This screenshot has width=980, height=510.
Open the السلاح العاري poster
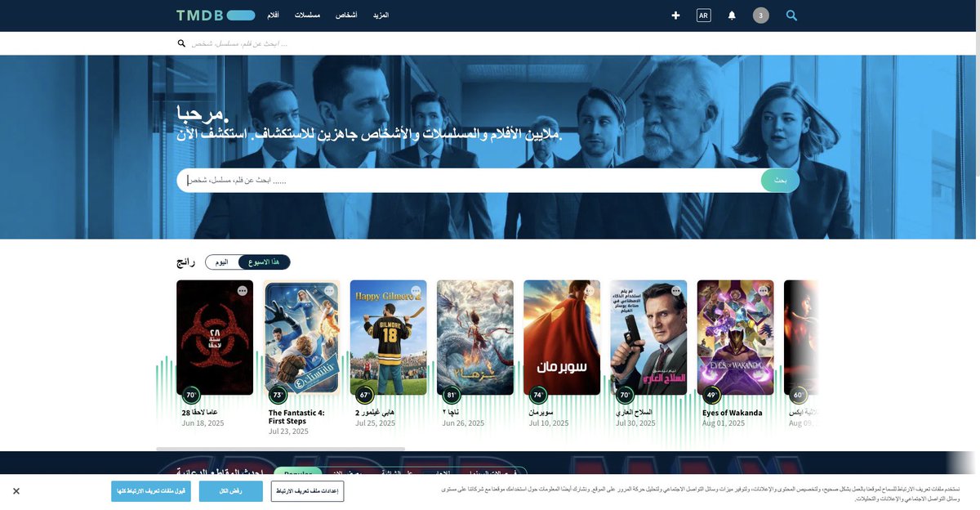click(648, 338)
